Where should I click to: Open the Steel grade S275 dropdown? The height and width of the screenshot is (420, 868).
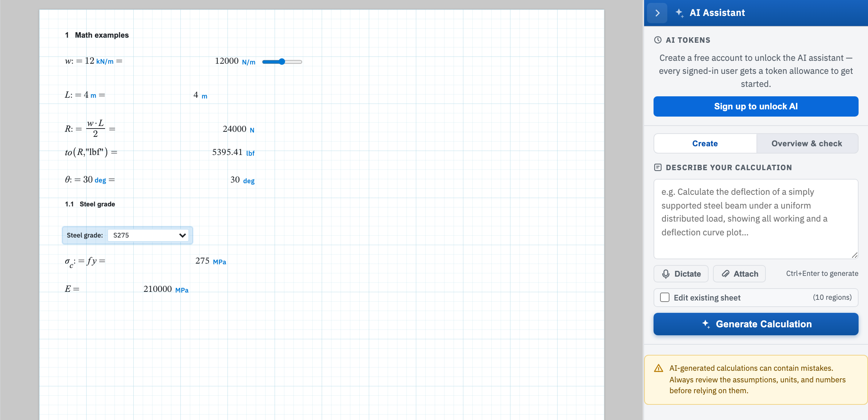point(148,235)
